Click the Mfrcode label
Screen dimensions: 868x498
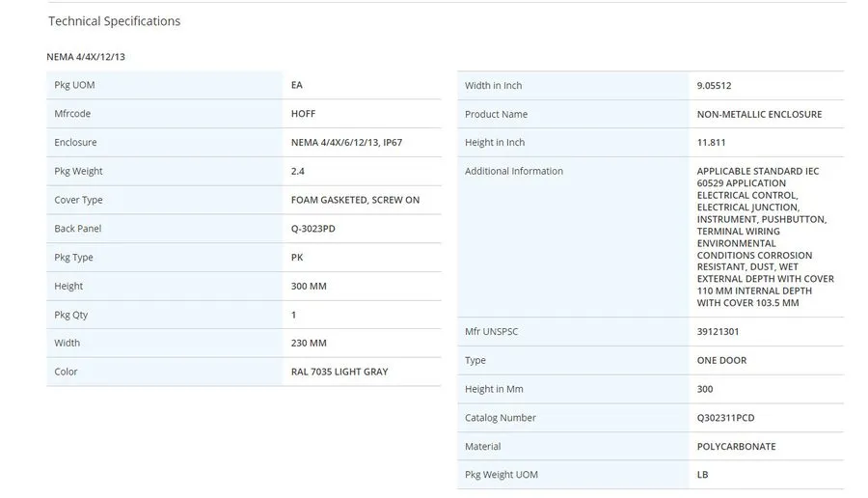point(72,114)
